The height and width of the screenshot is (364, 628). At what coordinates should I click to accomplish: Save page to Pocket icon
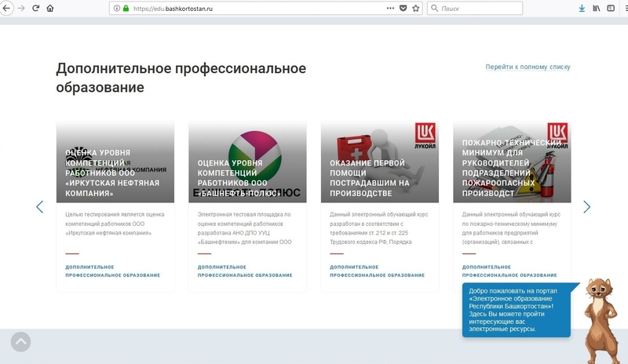pos(403,9)
